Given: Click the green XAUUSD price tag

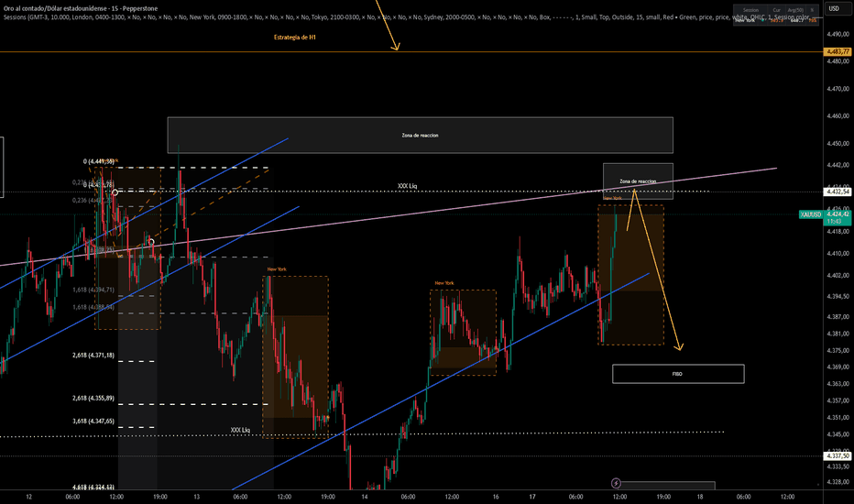Looking at the screenshot, I should click(x=810, y=214).
